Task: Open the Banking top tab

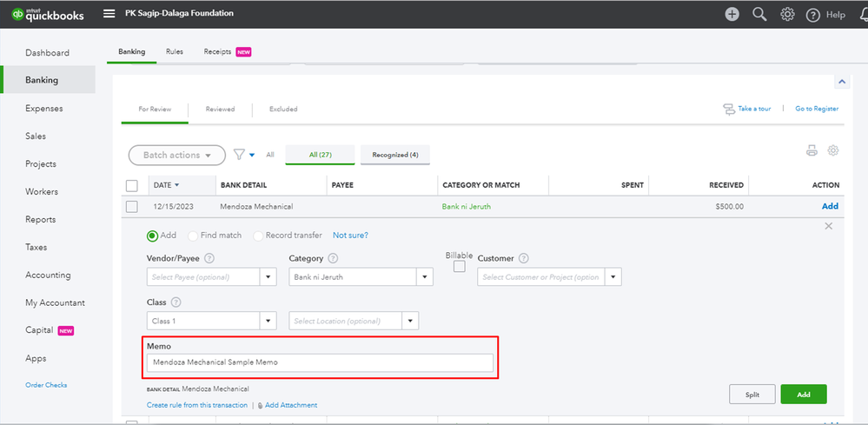Action: click(x=132, y=51)
